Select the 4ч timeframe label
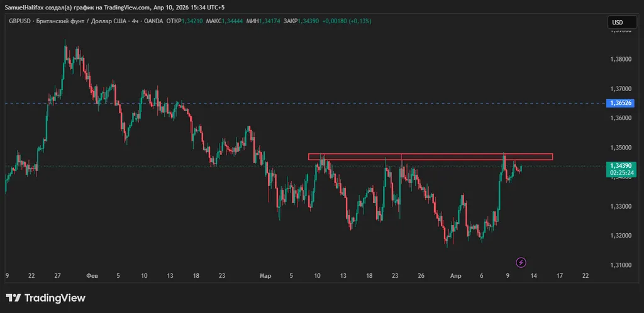The height and width of the screenshot is (313, 644). click(134, 22)
